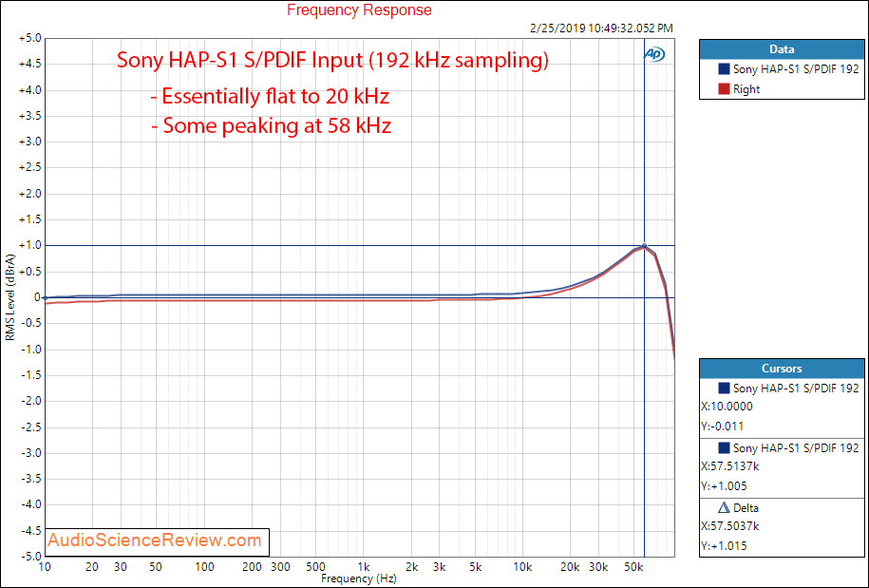Select the red swatch beside Right
The image size is (869, 588).
tap(724, 88)
